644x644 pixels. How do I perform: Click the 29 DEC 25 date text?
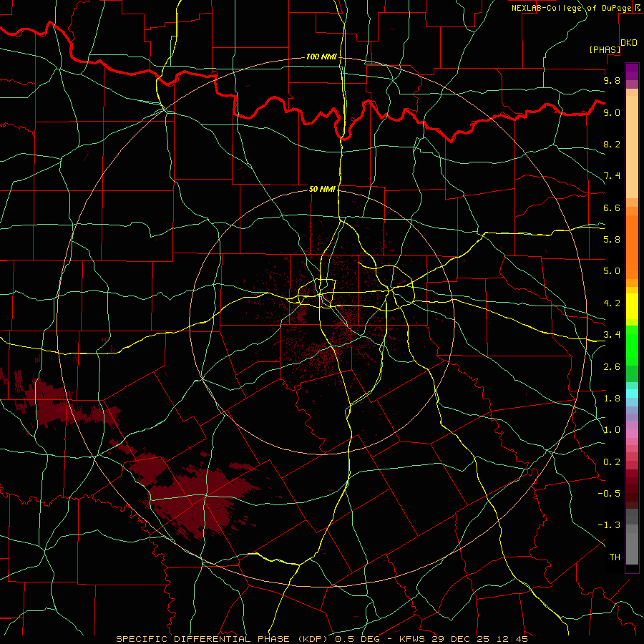[x=459, y=639]
